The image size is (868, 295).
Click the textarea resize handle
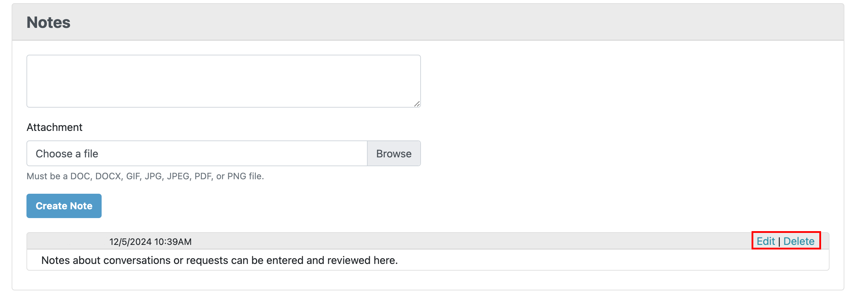(x=417, y=104)
